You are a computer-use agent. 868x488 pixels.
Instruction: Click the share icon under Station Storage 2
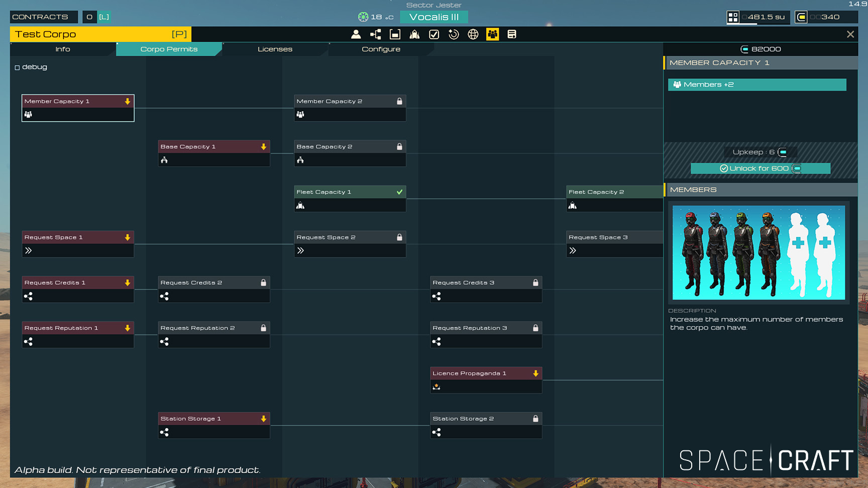[437, 432]
